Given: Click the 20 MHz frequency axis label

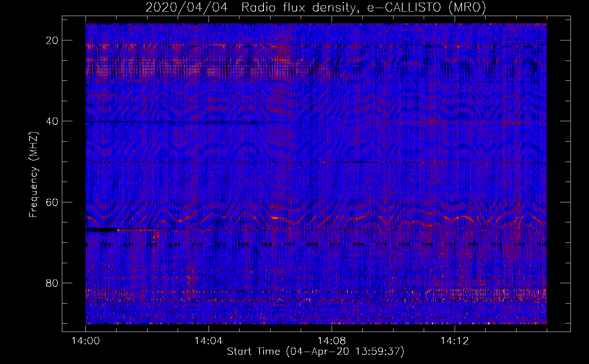Looking at the screenshot, I should [x=52, y=40].
